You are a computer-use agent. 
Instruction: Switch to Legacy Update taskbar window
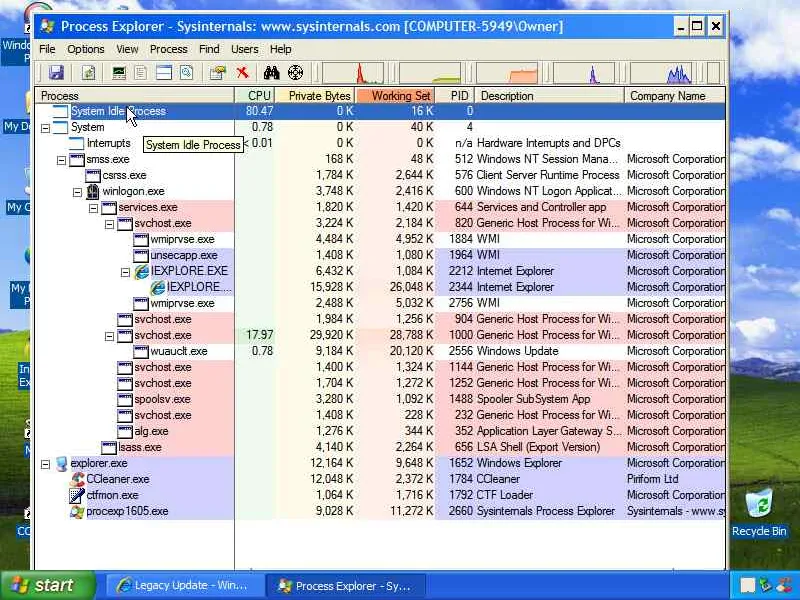pos(184,586)
